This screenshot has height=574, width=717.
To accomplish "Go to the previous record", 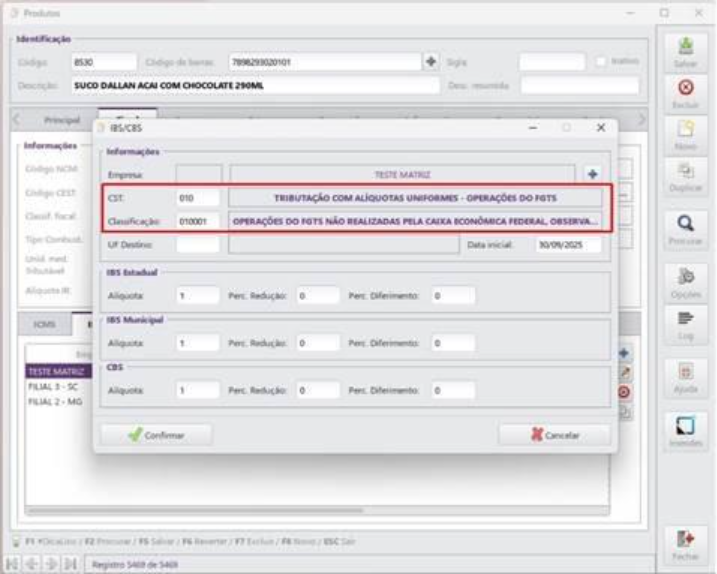I will 32,564.
